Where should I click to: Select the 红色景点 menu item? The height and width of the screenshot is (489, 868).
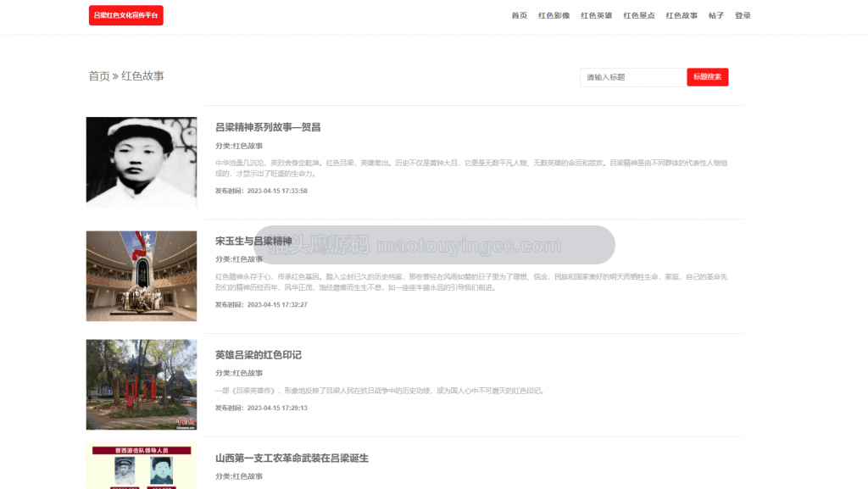point(639,15)
